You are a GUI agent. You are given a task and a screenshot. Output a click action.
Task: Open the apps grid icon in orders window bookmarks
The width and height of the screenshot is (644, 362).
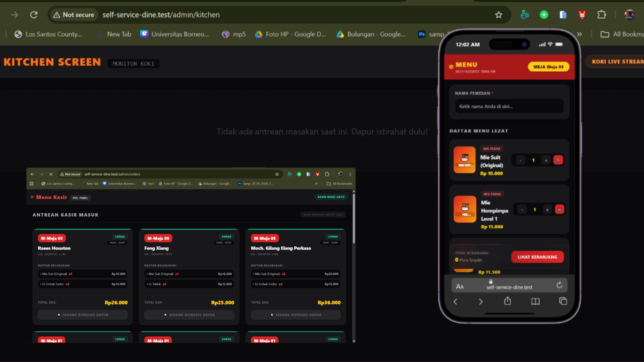tap(31, 184)
